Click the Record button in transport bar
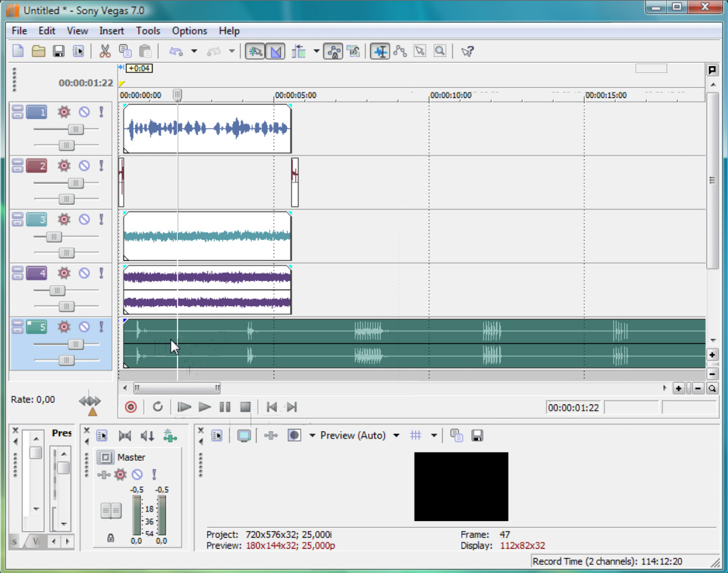 [x=131, y=407]
